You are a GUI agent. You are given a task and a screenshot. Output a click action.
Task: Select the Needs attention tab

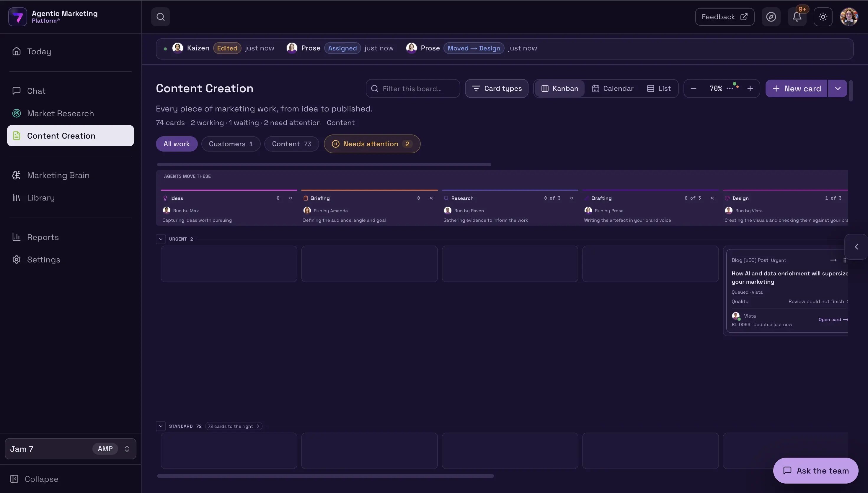pos(372,144)
